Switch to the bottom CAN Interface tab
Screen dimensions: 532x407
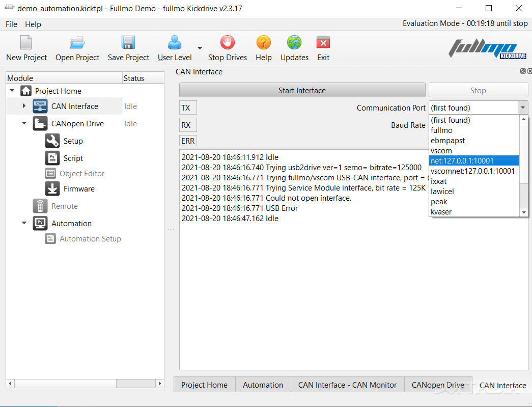pyautogui.click(x=502, y=385)
